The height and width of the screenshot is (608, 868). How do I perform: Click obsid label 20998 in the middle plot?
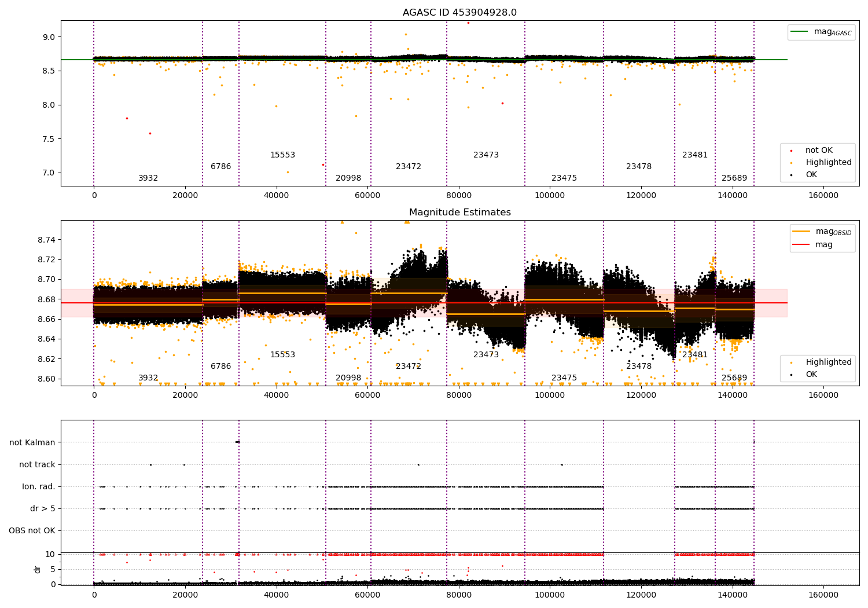tap(348, 378)
